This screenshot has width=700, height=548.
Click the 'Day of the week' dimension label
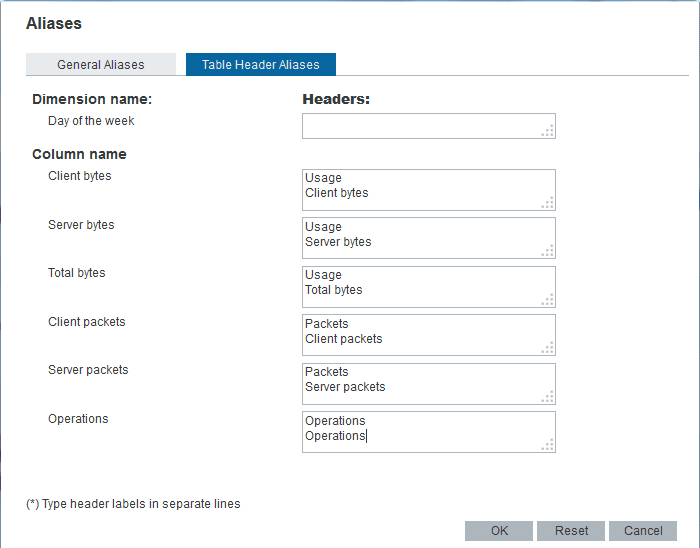click(x=91, y=121)
